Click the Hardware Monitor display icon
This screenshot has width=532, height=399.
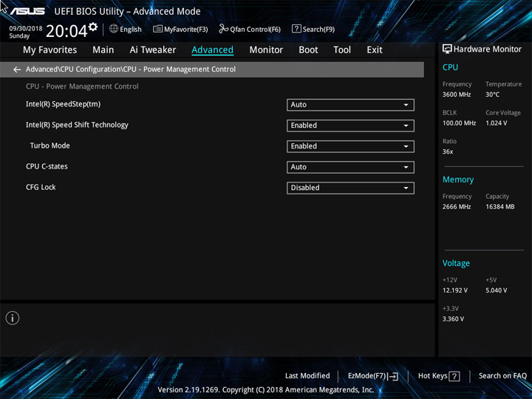pos(447,49)
